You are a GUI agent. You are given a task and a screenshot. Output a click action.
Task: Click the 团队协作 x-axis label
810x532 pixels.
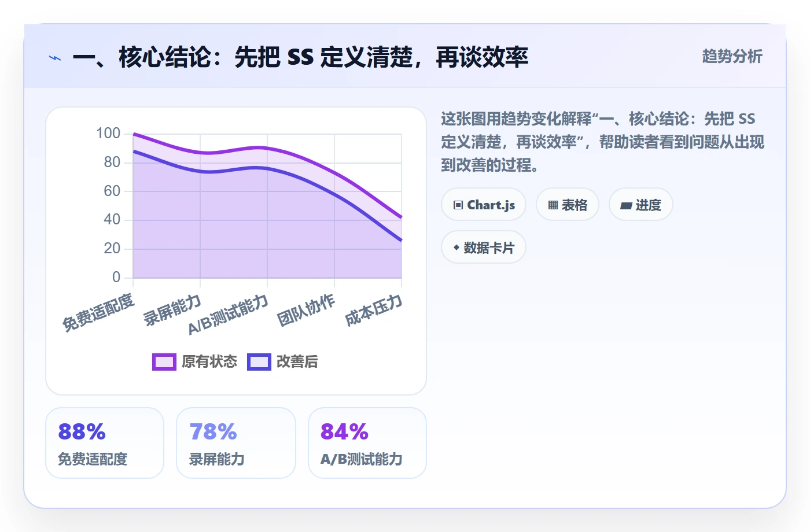click(306, 310)
